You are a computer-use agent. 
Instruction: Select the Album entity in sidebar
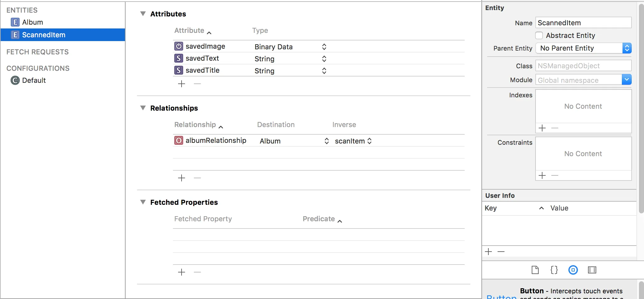32,22
